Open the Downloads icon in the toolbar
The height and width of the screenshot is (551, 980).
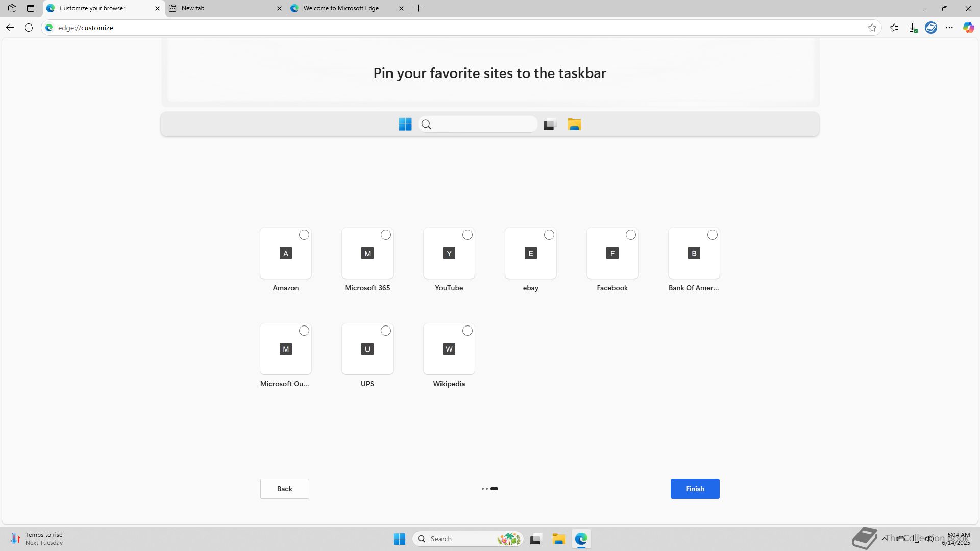pyautogui.click(x=913, y=28)
